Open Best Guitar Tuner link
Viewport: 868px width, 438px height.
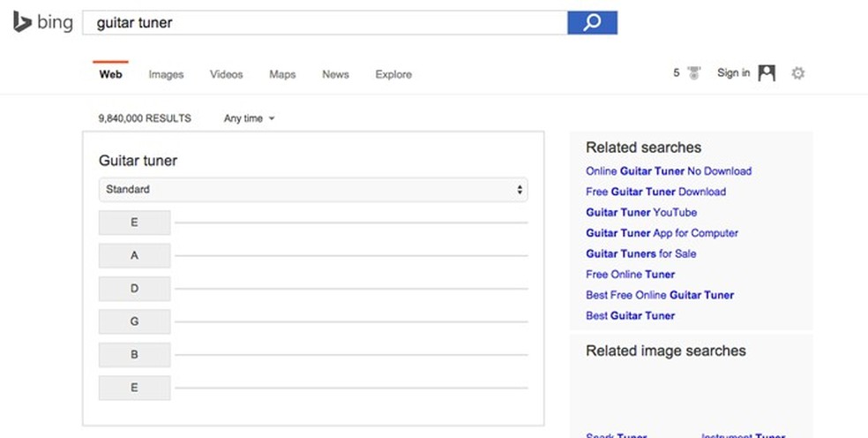coord(631,316)
